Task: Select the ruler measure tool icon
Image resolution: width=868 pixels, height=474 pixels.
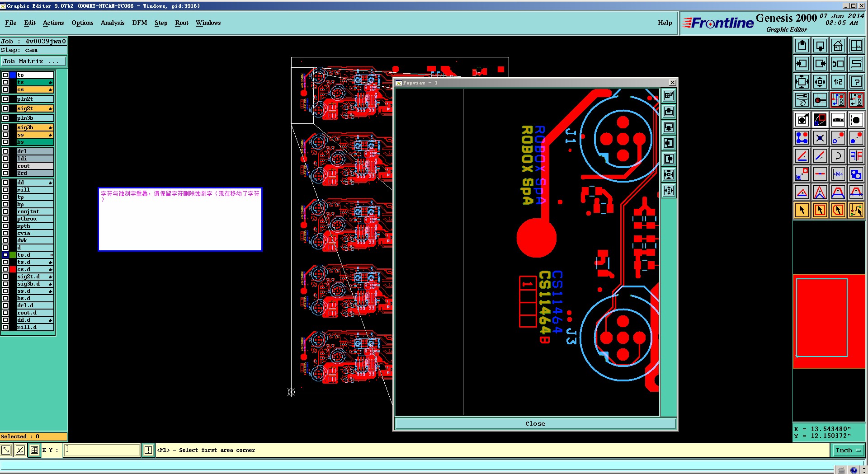Action: click(838, 120)
